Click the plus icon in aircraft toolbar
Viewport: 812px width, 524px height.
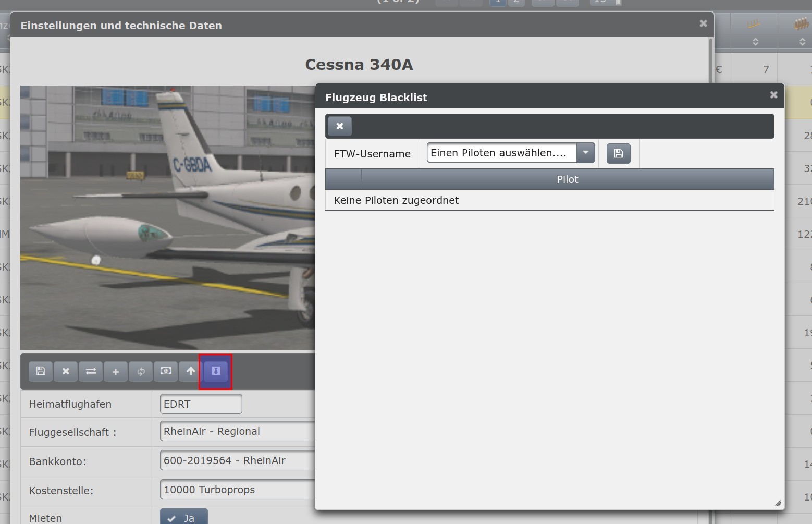[x=116, y=371]
